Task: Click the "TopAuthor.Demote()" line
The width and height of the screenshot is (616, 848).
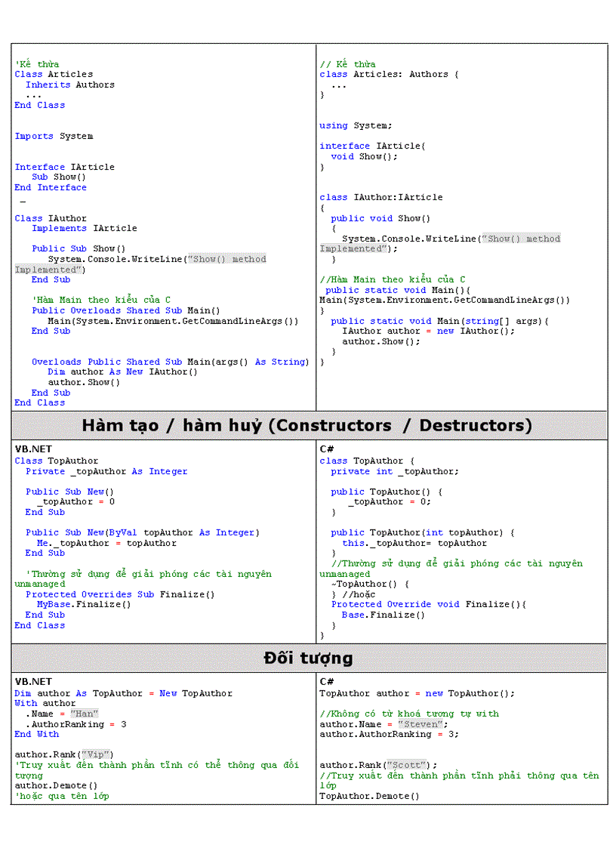Action: [x=369, y=796]
